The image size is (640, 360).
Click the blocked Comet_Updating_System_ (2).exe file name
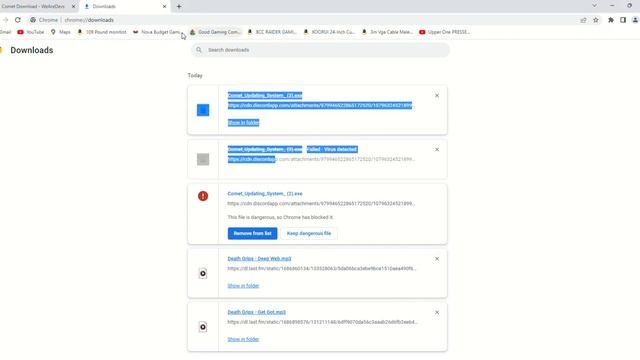265,193
